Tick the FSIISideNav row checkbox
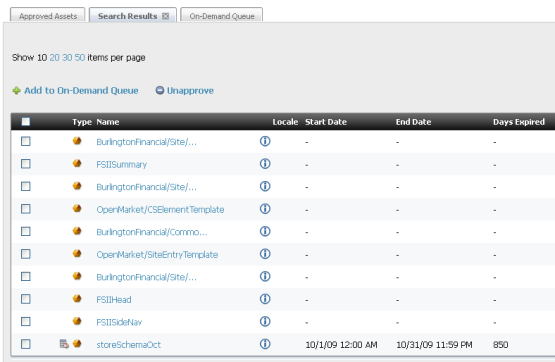 (25, 322)
